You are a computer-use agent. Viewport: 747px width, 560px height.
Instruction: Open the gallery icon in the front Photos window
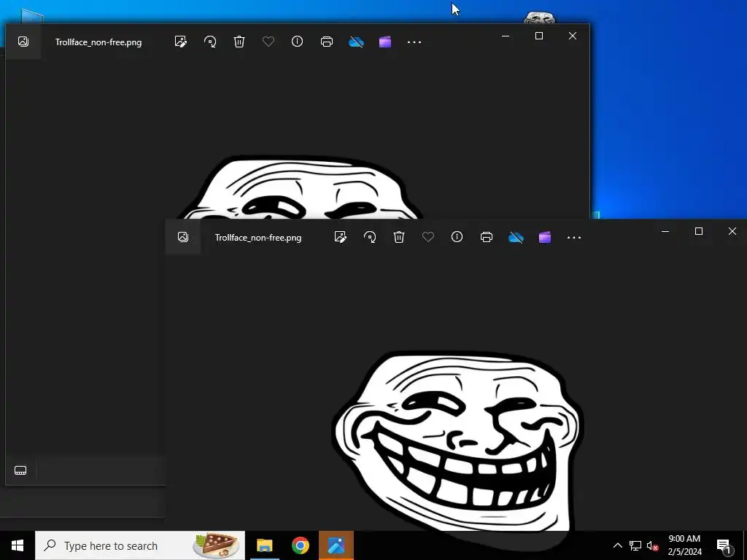[x=183, y=237]
